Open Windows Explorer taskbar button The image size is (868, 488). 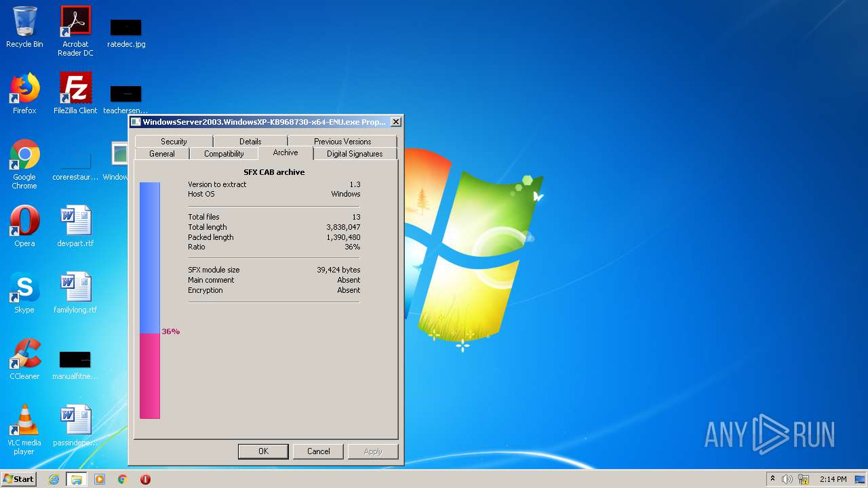77,479
